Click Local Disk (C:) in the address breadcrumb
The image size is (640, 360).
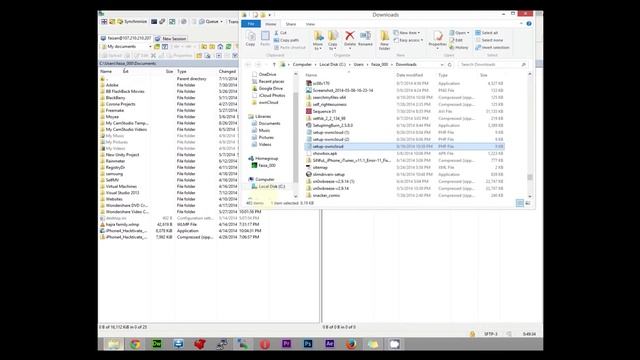tap(332, 64)
